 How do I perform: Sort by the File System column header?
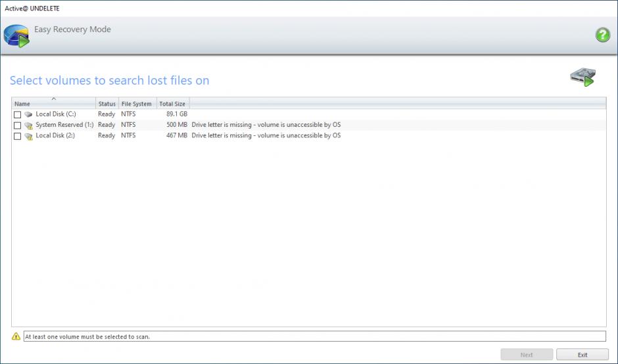pyautogui.click(x=137, y=103)
